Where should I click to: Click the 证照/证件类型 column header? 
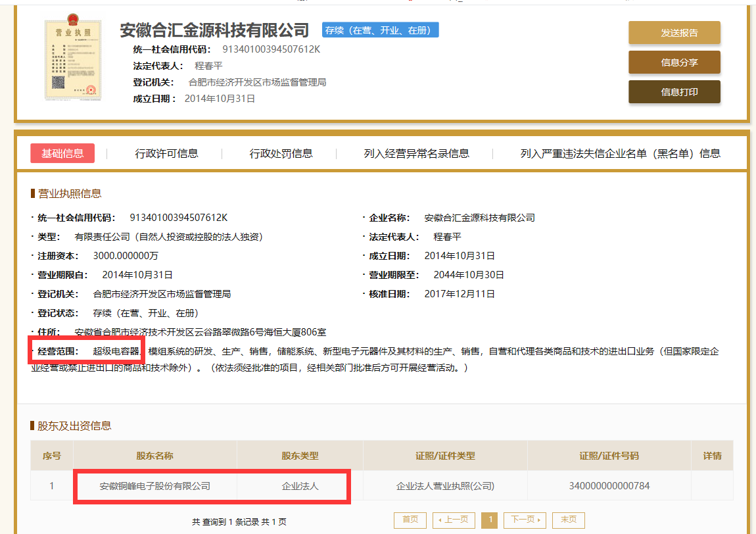click(x=445, y=456)
